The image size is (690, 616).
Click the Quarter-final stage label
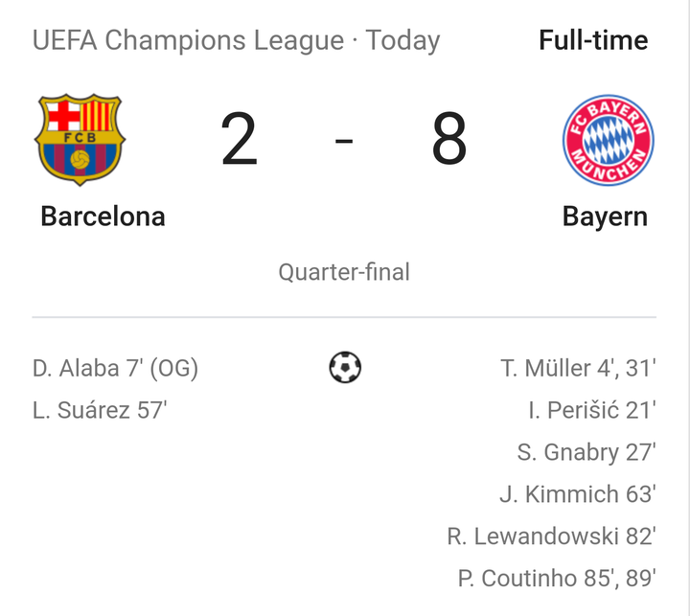[x=344, y=272]
